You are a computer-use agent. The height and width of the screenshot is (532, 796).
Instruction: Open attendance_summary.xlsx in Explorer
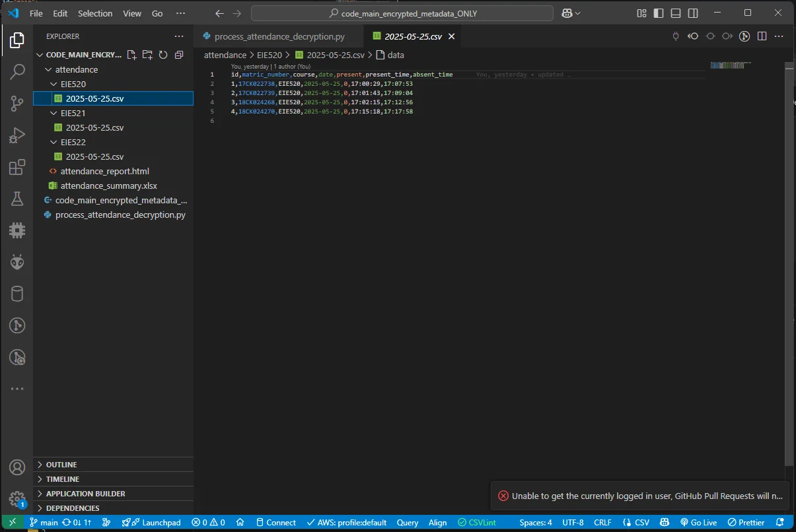[108, 185]
